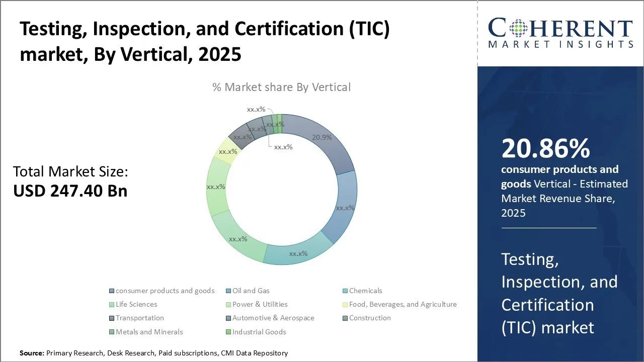Select the Automotive & Aerospace legend marker
Viewport: 644px width, 362px height.
(228, 318)
